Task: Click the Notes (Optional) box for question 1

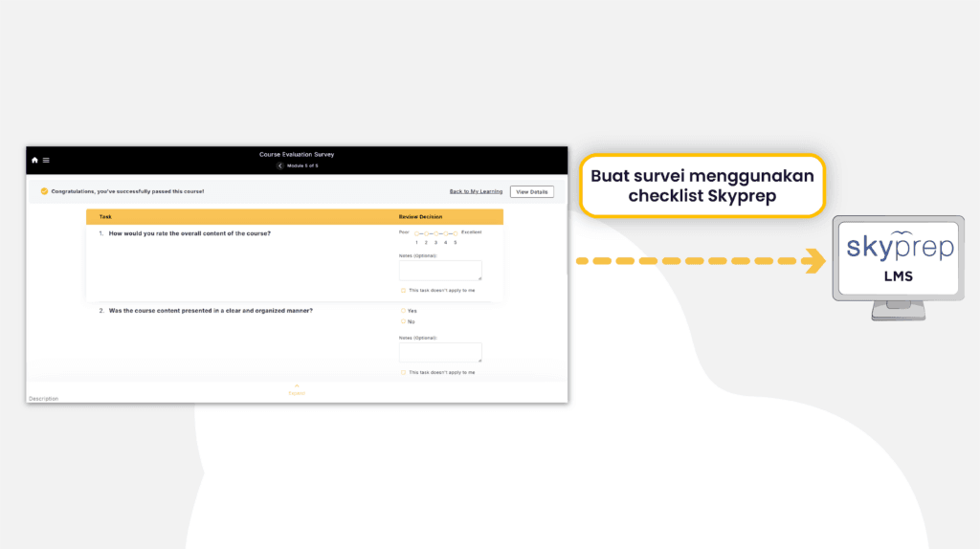Action: (440, 271)
